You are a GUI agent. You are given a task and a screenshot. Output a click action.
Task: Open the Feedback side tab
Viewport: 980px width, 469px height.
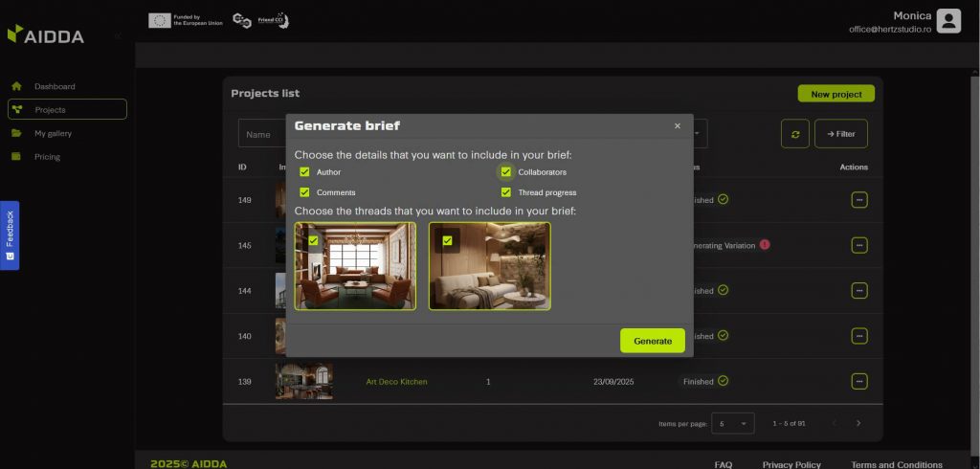10,234
